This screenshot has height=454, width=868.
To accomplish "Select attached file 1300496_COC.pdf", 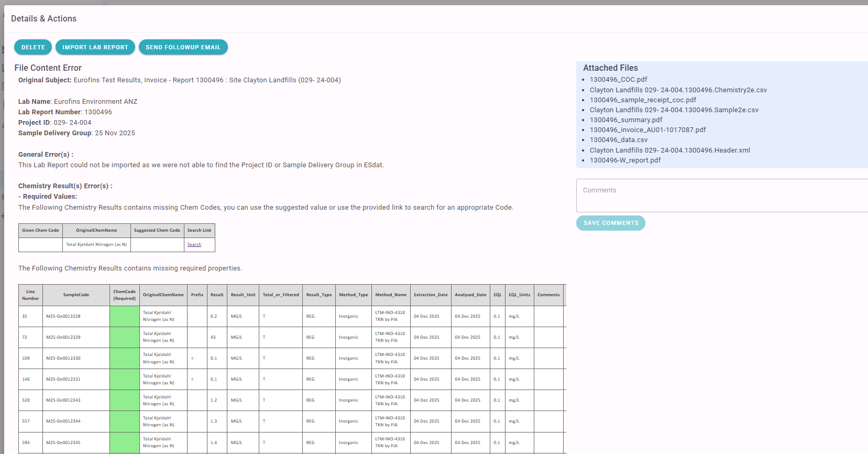I will pos(618,80).
